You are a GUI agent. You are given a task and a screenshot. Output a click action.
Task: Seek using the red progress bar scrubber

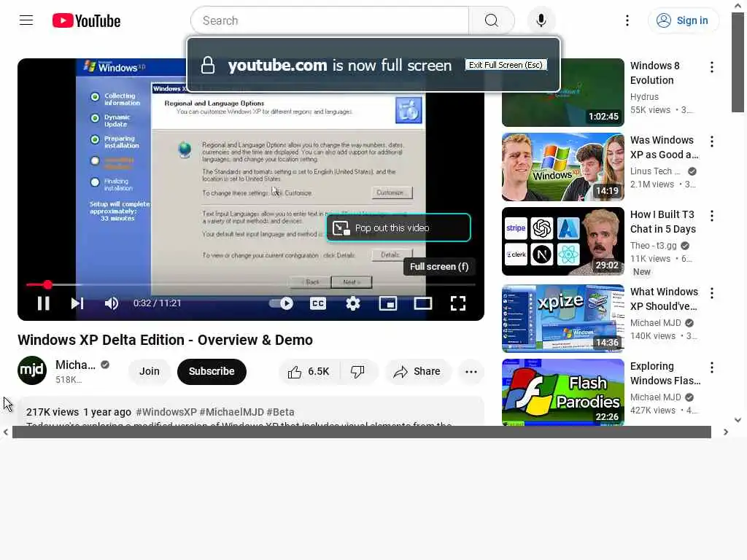pyautogui.click(x=47, y=285)
